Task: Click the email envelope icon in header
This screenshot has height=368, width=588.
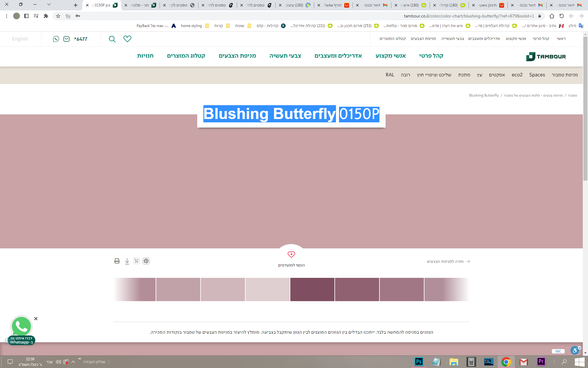Action: [66, 39]
